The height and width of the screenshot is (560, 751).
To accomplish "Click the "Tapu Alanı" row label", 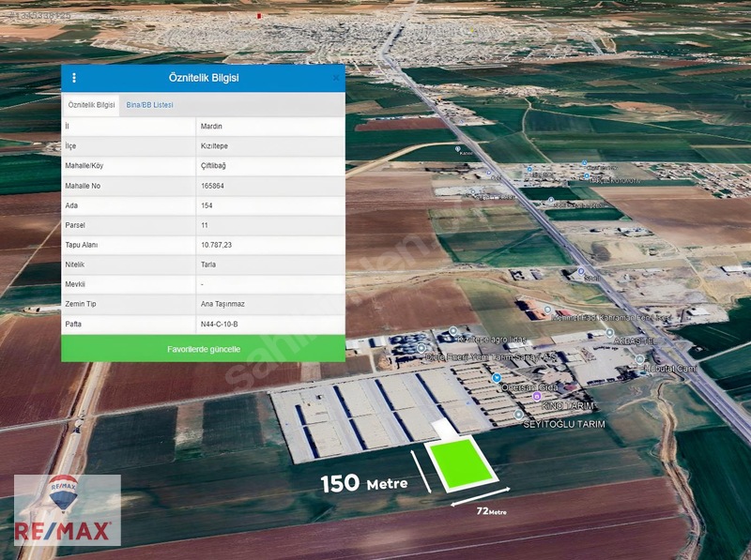I will tap(82, 245).
